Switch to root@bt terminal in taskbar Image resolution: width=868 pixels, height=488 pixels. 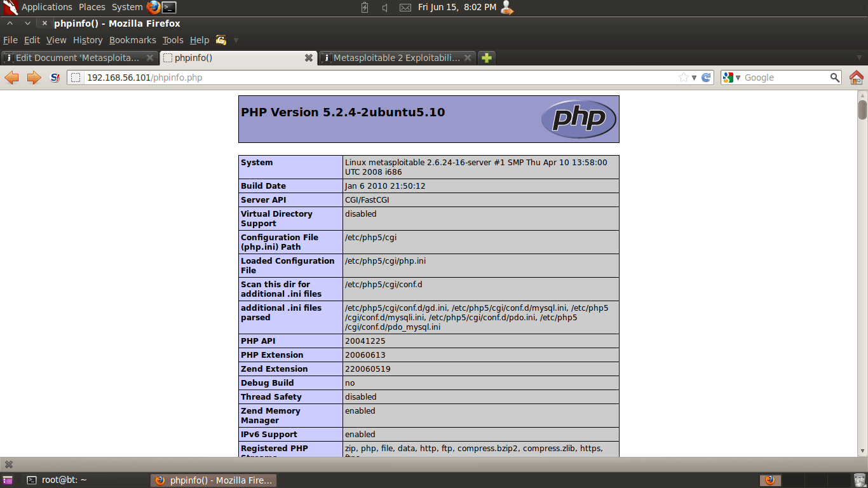click(64, 480)
